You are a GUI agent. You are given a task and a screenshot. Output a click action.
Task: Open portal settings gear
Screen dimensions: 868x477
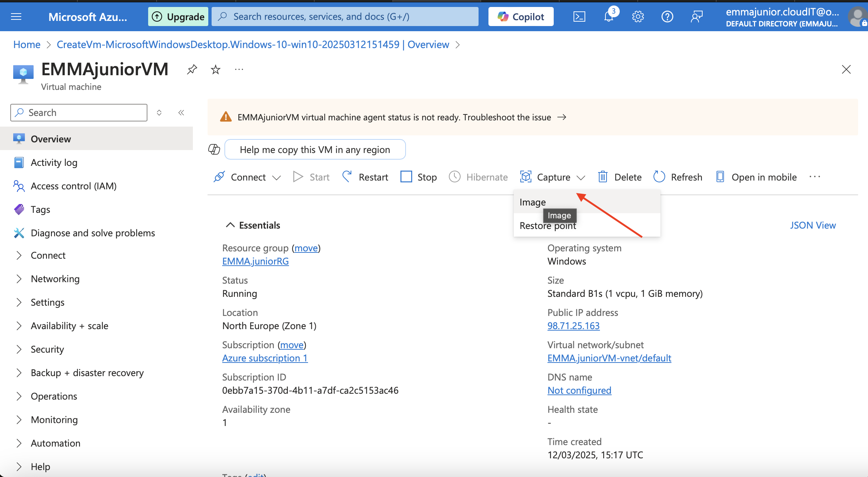638,17
